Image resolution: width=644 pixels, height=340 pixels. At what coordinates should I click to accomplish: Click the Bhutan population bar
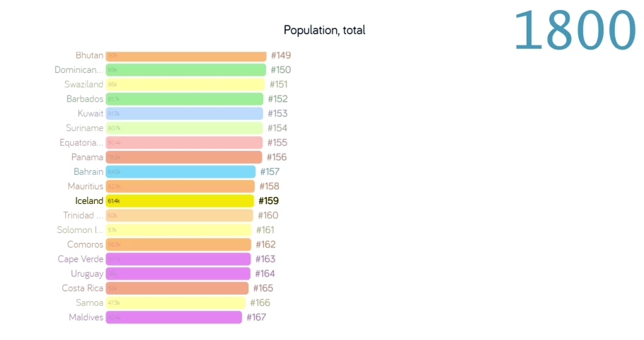pyautogui.click(x=185, y=55)
